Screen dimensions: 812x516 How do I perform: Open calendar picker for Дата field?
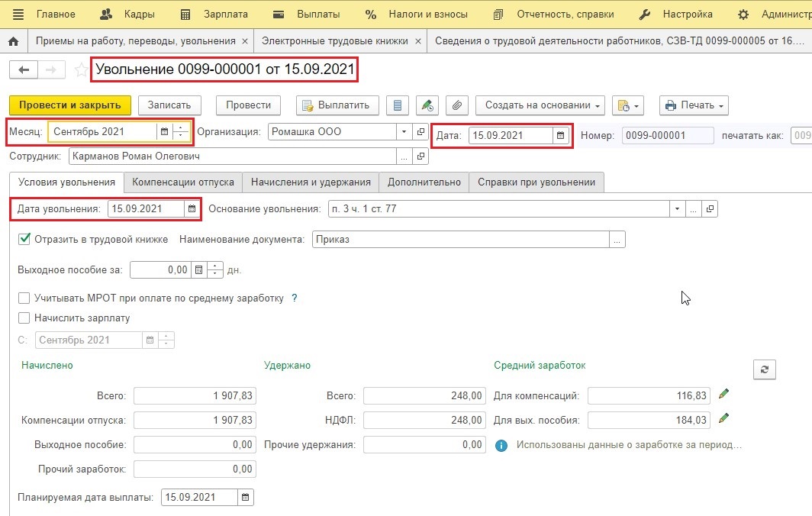[560, 136]
